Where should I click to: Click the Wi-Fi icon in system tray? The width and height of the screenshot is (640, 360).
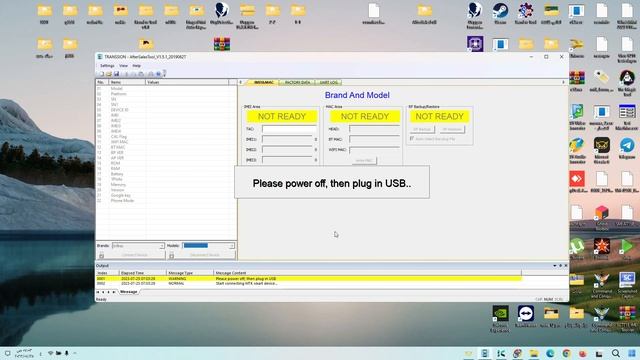[50, 353]
